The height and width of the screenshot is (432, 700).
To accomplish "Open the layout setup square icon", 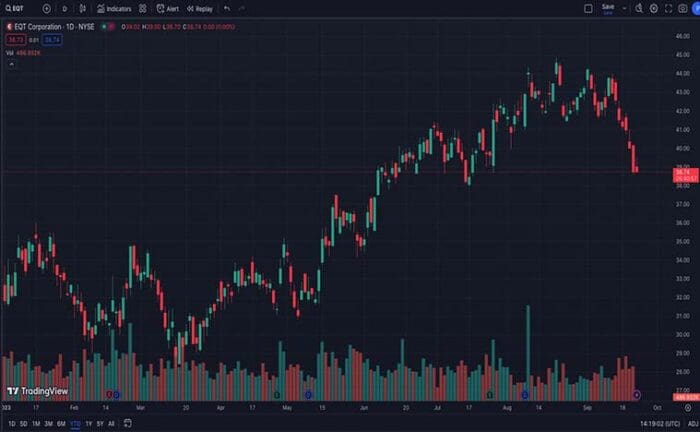I will 588,8.
